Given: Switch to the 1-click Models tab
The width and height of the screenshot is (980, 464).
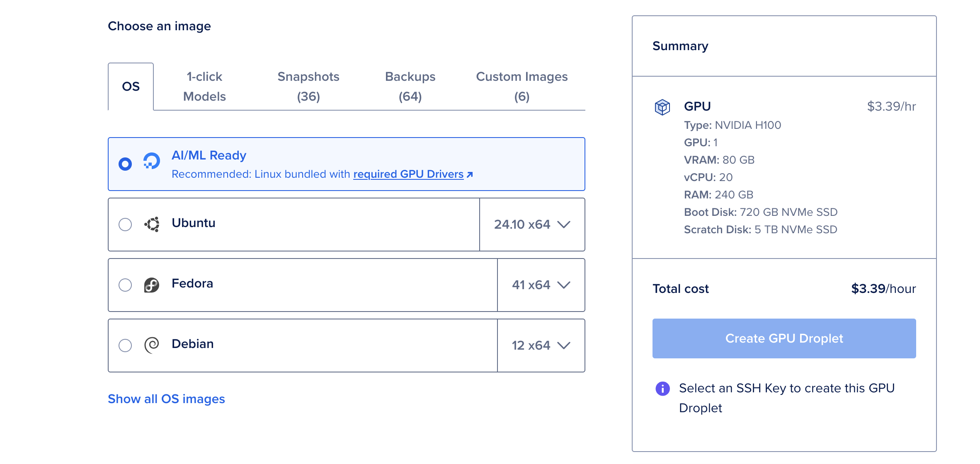Looking at the screenshot, I should pos(204,87).
